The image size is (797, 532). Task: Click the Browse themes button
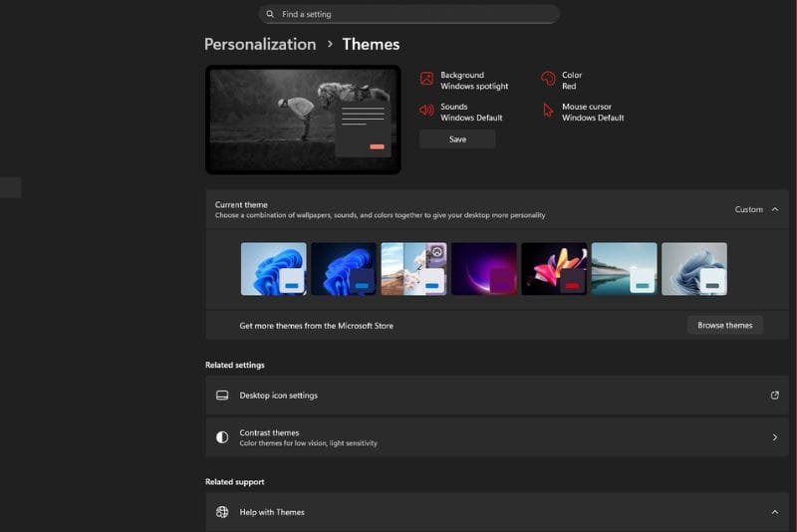pos(724,326)
